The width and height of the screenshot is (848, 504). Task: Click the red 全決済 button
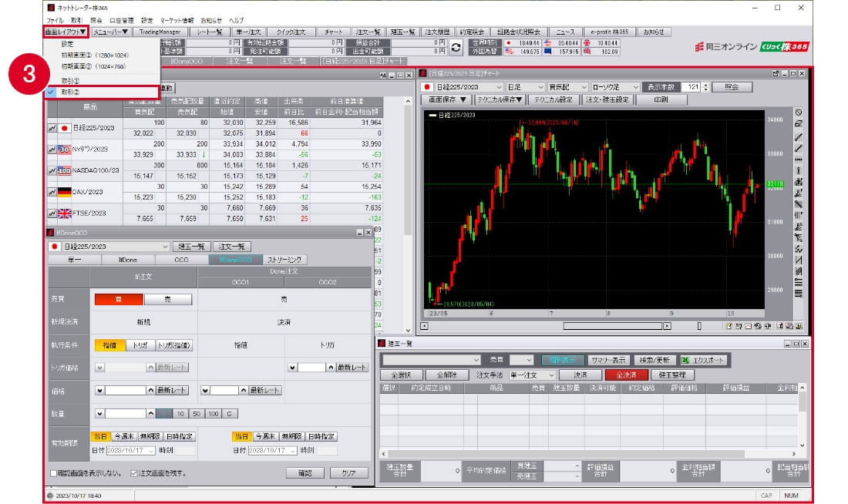coord(626,375)
